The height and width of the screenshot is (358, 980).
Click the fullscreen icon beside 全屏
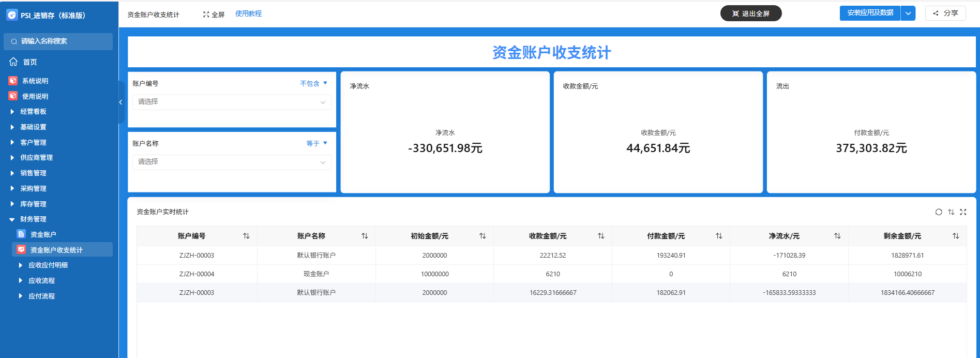pos(206,14)
